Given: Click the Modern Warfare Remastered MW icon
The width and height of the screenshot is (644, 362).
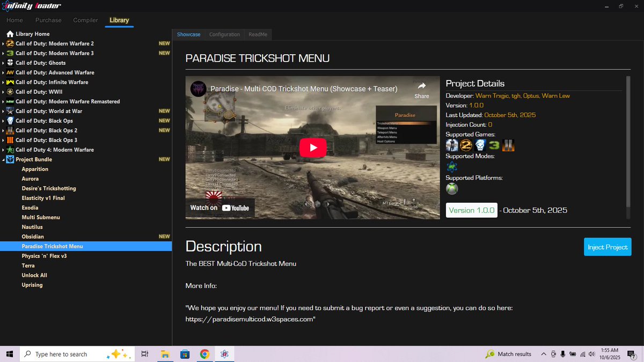Looking at the screenshot, I should click(10, 101).
